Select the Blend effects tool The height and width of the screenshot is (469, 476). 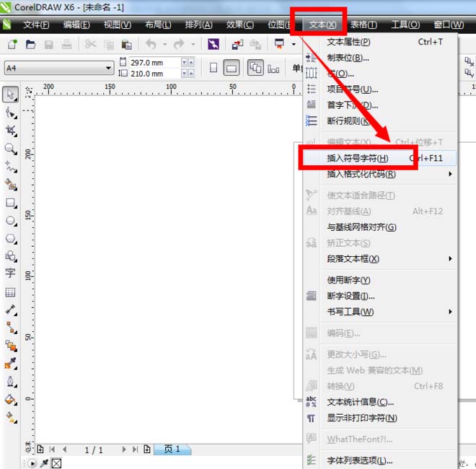(x=11, y=346)
